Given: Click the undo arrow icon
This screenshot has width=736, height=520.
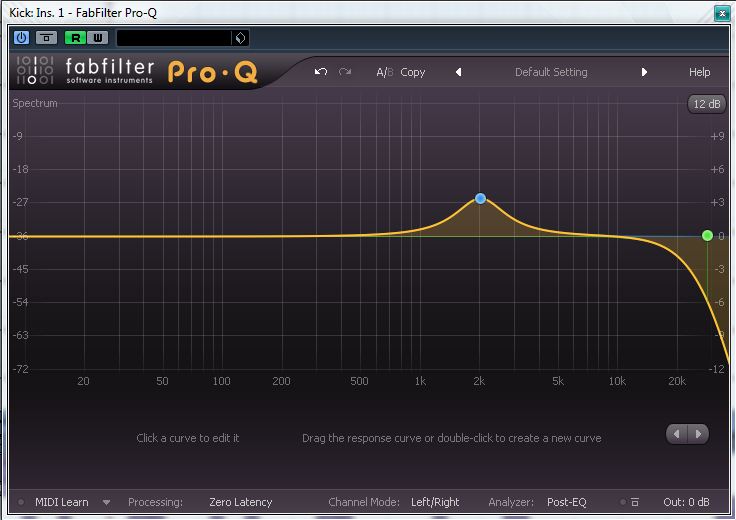Looking at the screenshot, I should coord(321,72).
